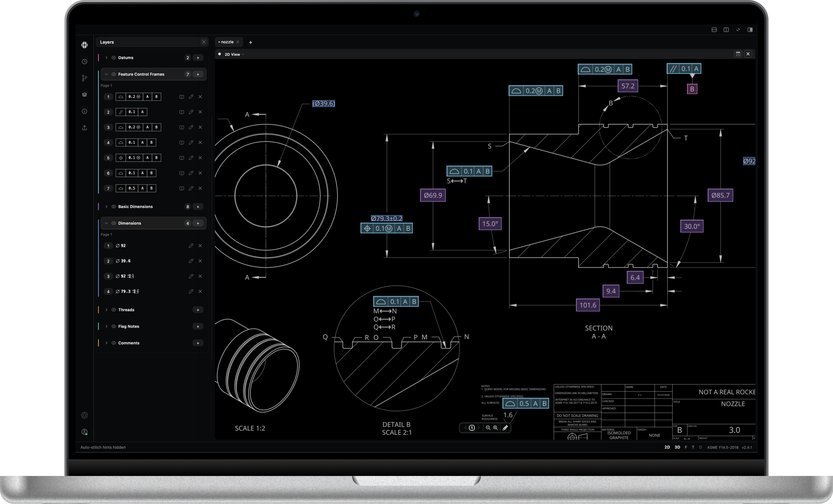Collapse the Feature Control Frames group
The height and width of the screenshot is (504, 833).
[x=106, y=74]
